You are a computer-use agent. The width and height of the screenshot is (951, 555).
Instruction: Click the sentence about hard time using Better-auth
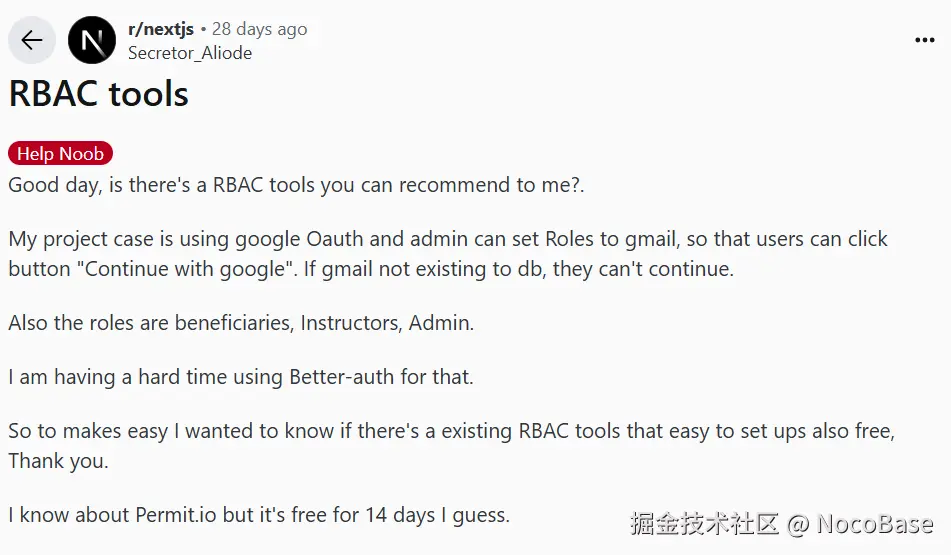[241, 377]
